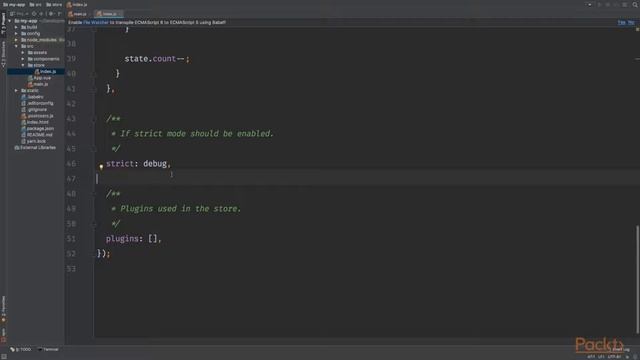
Task: Open the TODO tool window
Action: click(20, 349)
